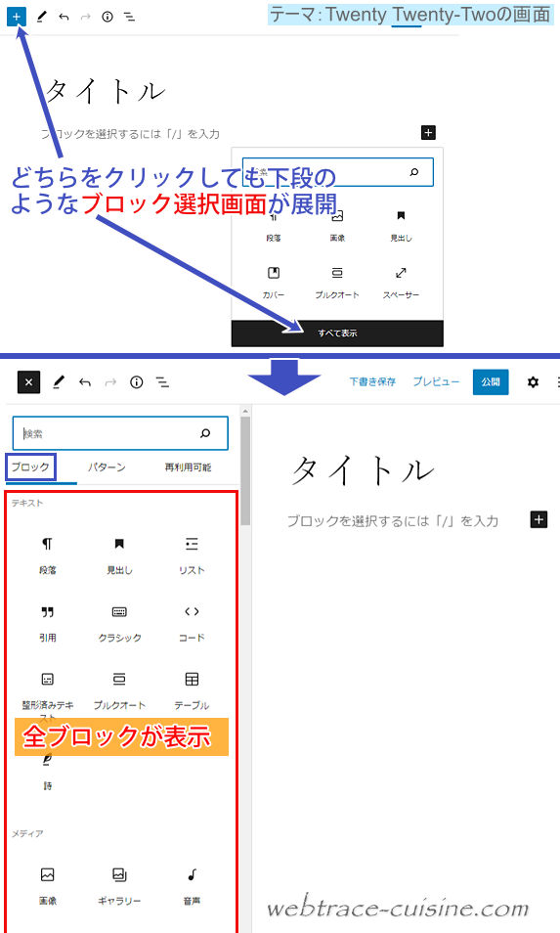This screenshot has height=933, width=560.
Task: Insert カバー block from the popup inserter
Action: click(x=274, y=283)
